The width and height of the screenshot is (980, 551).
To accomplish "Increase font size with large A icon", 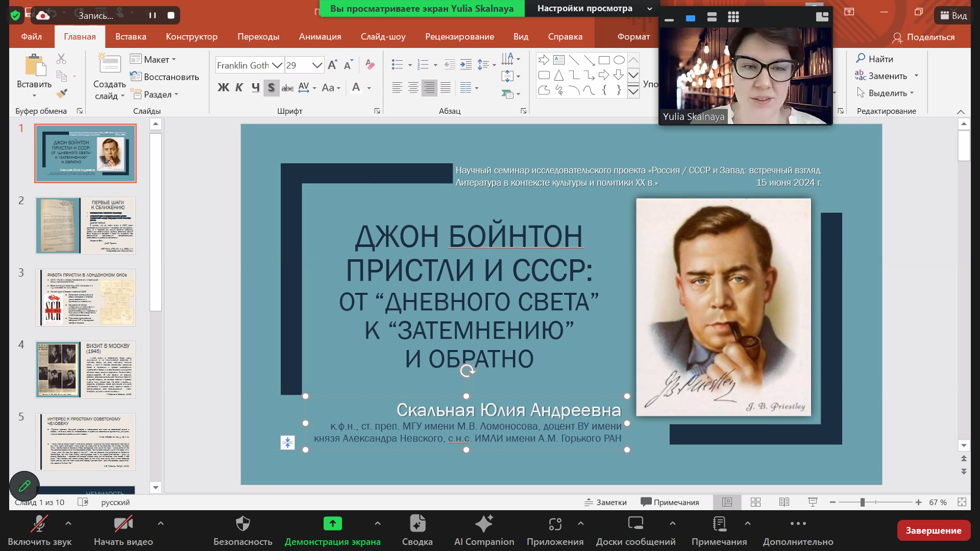I will point(332,65).
